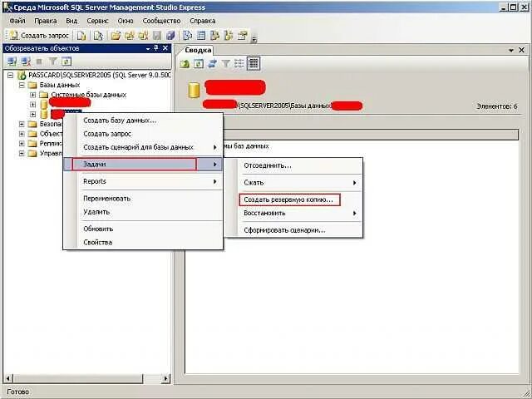Image resolution: width=532 pixels, height=399 pixels.
Task: Expand the Системные базы данных folder
Action: (x=33, y=95)
